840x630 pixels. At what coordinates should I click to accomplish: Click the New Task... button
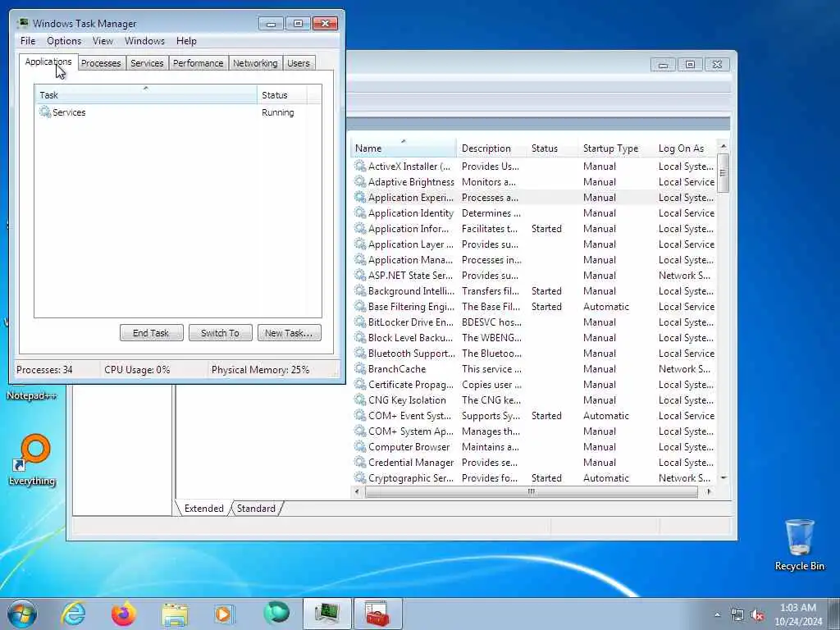289,333
